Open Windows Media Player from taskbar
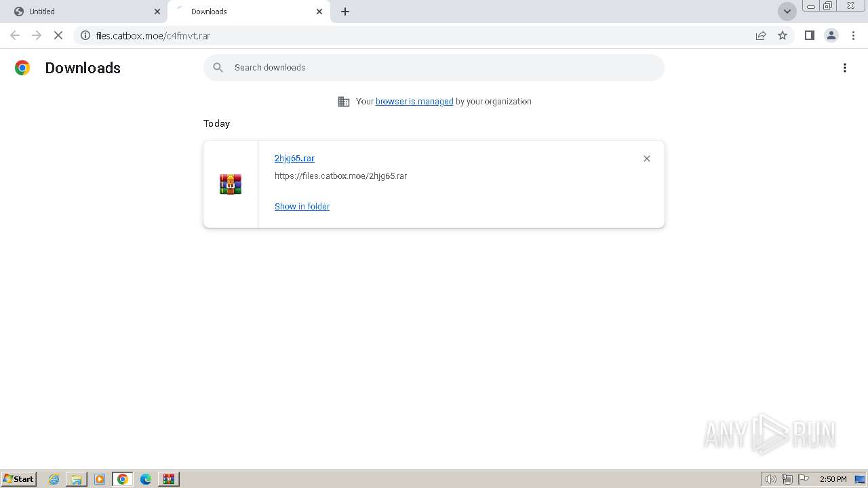 click(100, 479)
